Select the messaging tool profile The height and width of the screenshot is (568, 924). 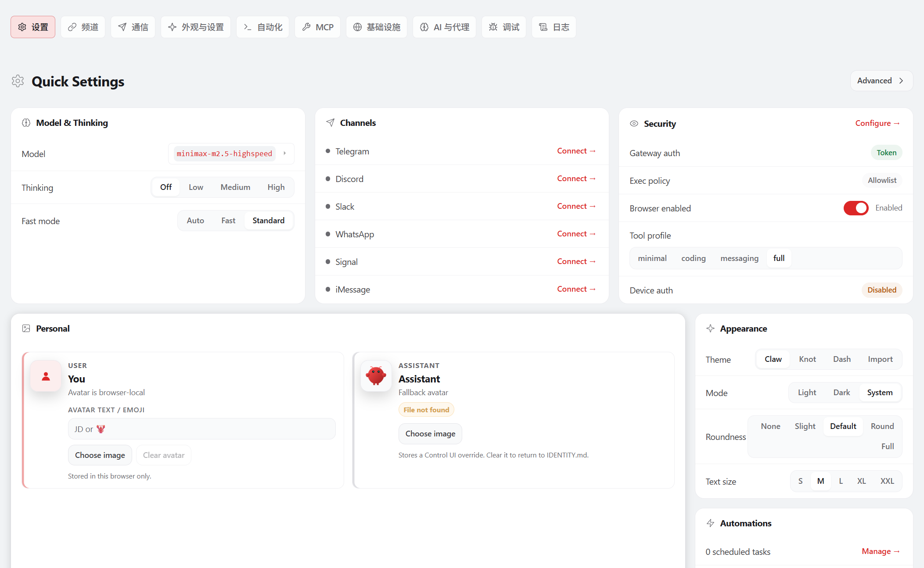click(739, 258)
